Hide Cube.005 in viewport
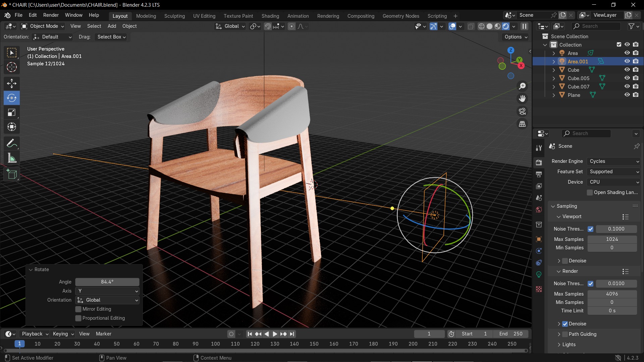The width and height of the screenshot is (644, 362). (x=627, y=78)
